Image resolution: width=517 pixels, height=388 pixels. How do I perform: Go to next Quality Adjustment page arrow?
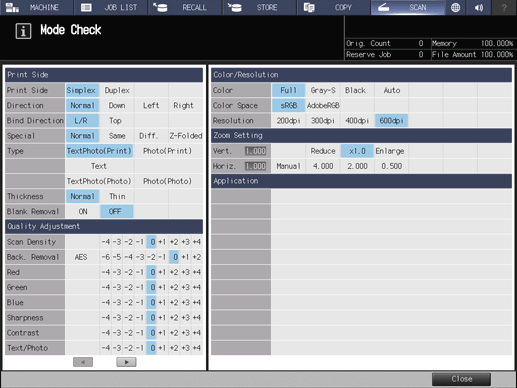click(126, 362)
